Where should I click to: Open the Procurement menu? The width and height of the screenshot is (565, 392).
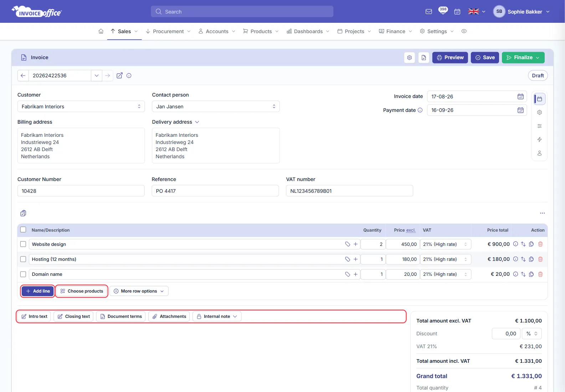tap(168, 31)
